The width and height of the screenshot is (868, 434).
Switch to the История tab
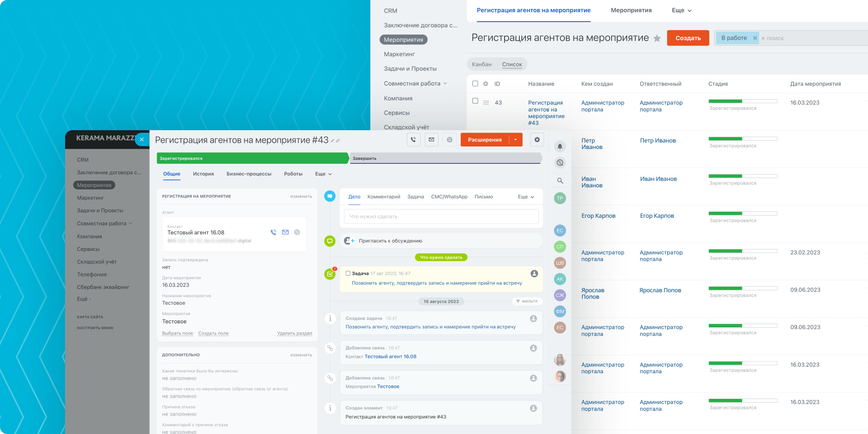203,174
